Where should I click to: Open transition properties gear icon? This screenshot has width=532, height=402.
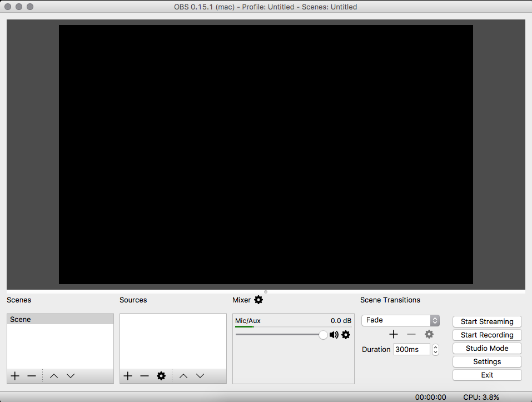tap(429, 335)
